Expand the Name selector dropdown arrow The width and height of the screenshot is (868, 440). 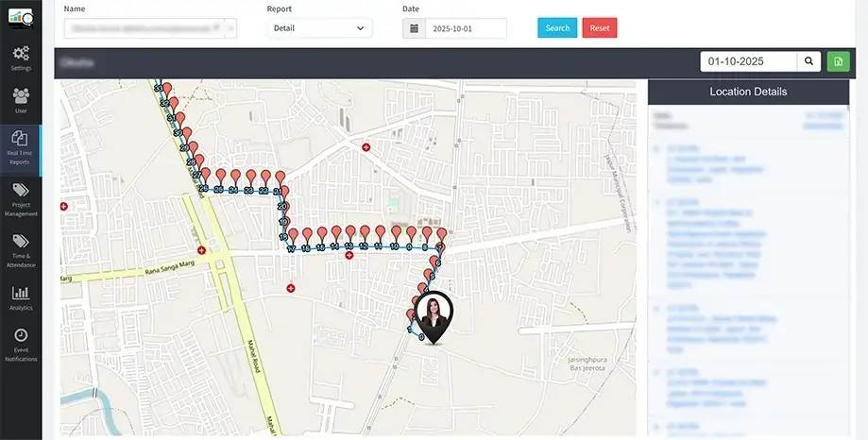230,27
